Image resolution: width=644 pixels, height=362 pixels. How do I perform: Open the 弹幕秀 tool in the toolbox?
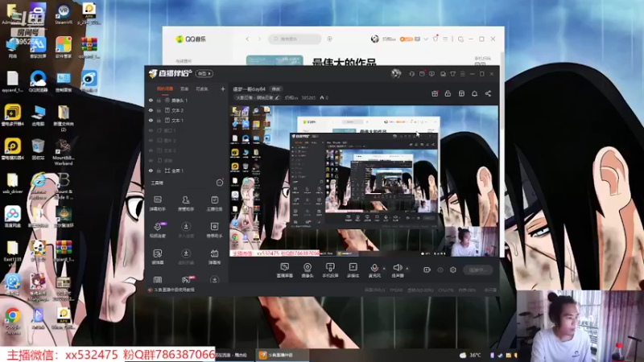(214, 257)
